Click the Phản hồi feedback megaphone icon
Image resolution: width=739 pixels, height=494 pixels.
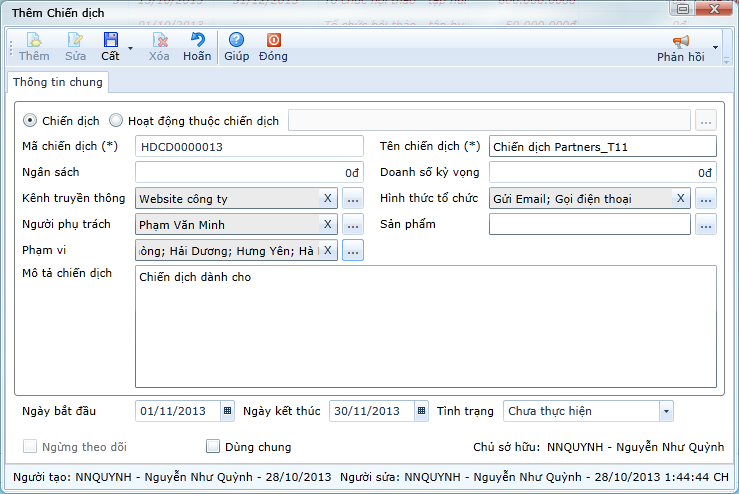[x=681, y=41]
